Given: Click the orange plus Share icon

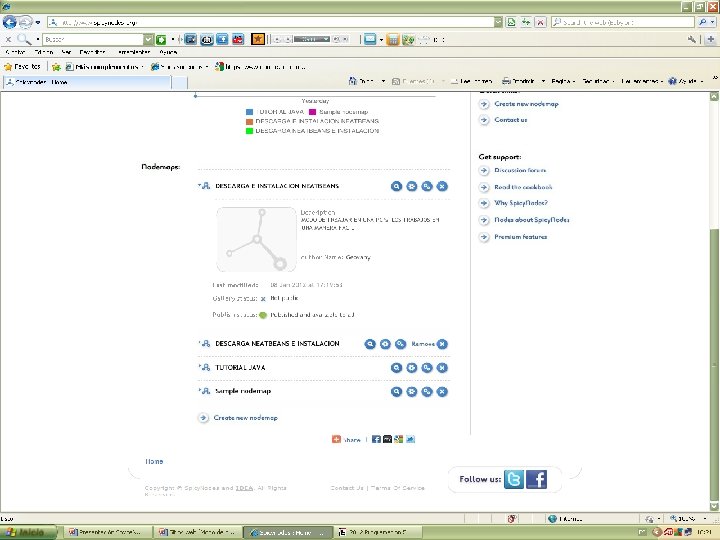Looking at the screenshot, I should click(336, 439).
